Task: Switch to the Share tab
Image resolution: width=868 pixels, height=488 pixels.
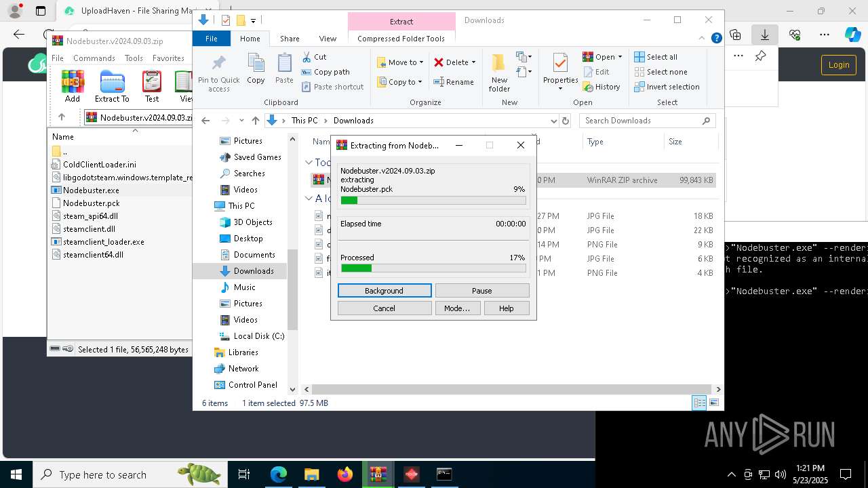Action: pos(290,39)
